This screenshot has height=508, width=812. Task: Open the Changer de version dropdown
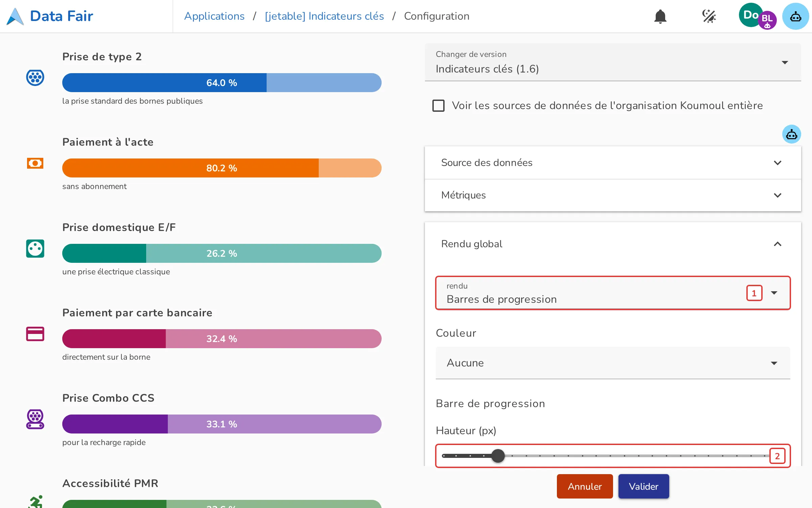tap(613, 62)
